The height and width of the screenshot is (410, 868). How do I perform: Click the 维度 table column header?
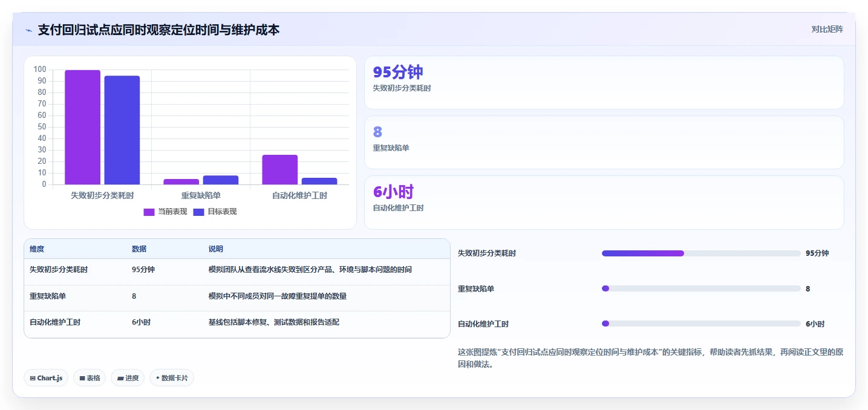pyautogui.click(x=37, y=249)
